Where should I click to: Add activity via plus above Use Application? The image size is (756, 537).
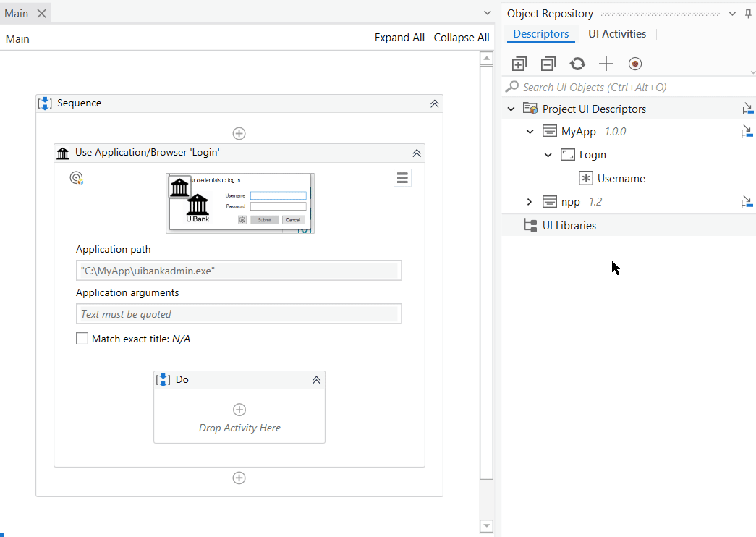pyautogui.click(x=239, y=133)
